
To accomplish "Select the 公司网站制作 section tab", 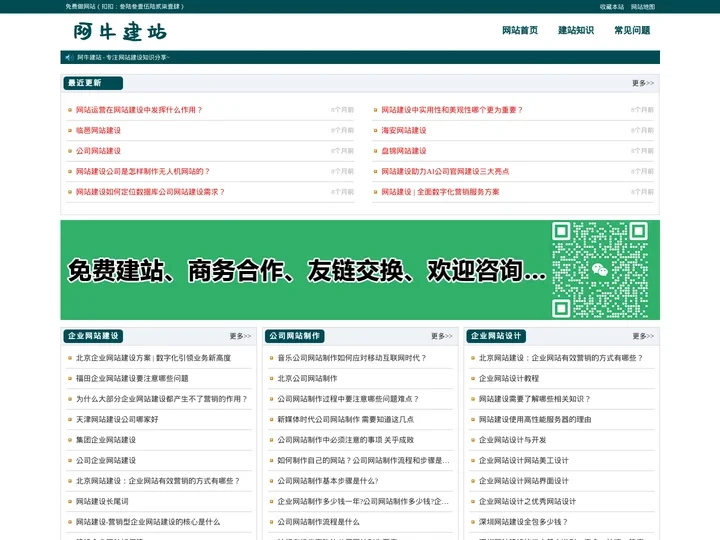I will [x=295, y=336].
